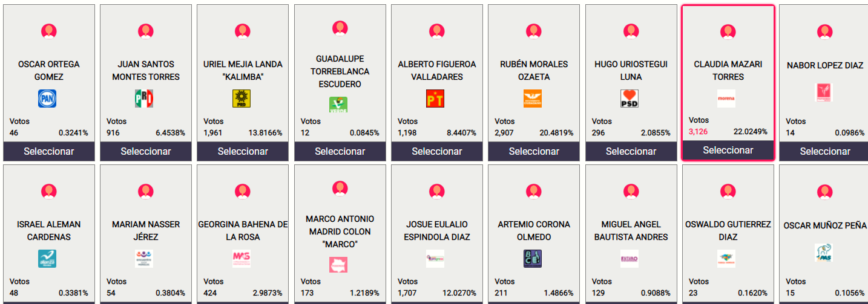Select candidate Alberto Figueroa Valladares via Seleccionar
The image size is (868, 304).
pyautogui.click(x=436, y=151)
